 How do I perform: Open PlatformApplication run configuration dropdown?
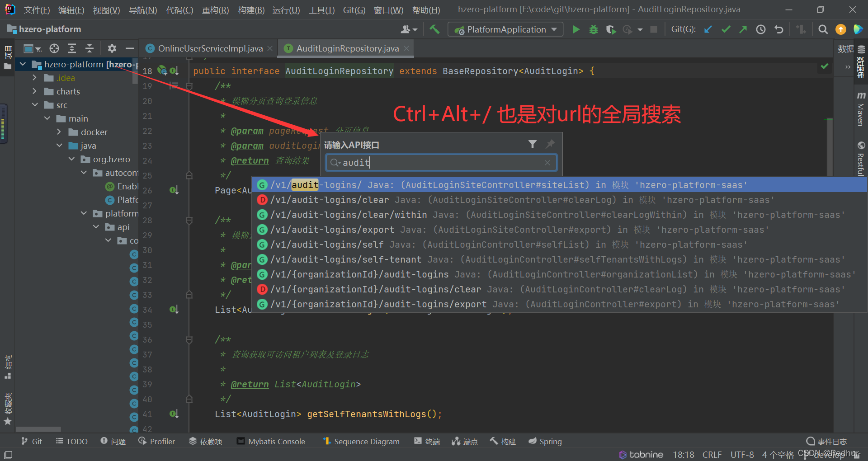point(505,29)
